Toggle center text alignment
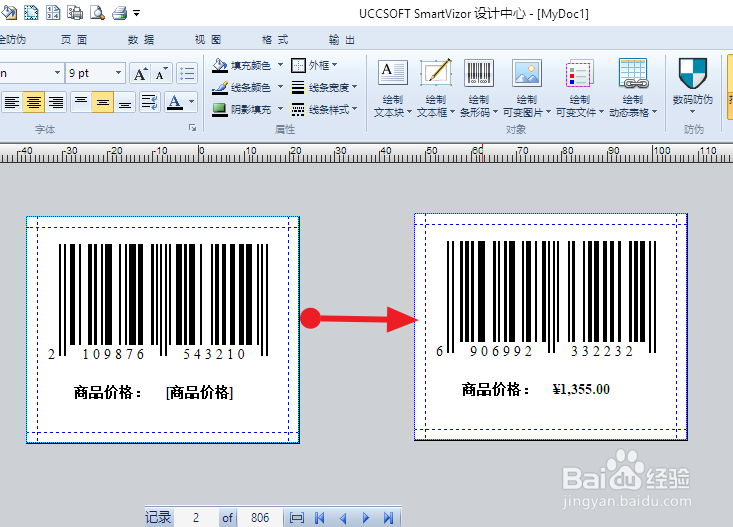 pyautogui.click(x=34, y=102)
